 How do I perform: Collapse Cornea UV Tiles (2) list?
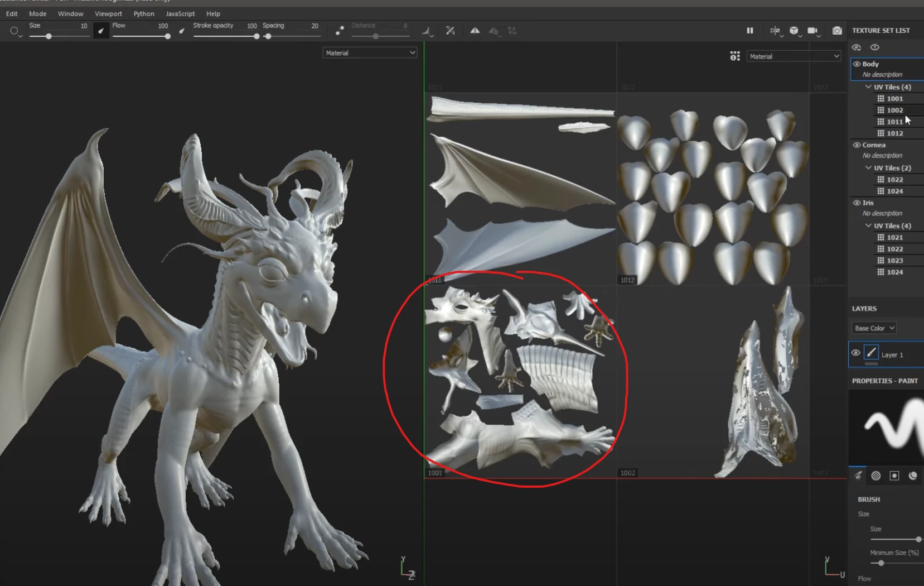(x=868, y=168)
